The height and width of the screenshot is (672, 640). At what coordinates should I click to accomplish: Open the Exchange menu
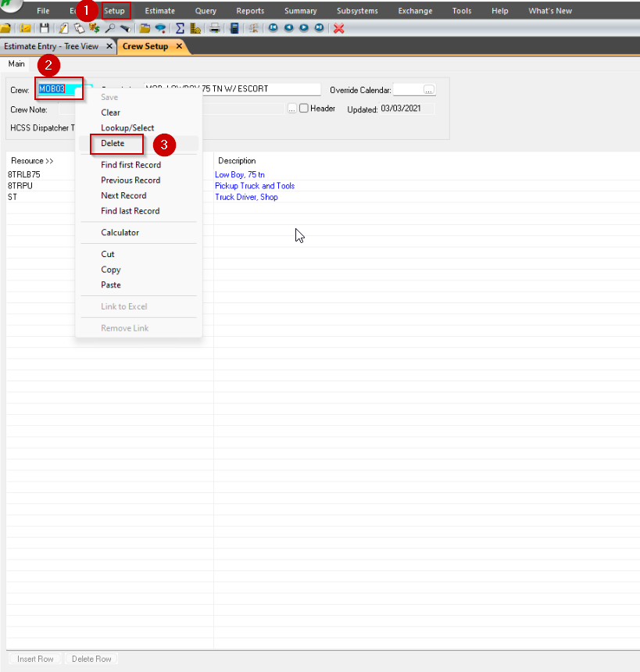(x=416, y=11)
